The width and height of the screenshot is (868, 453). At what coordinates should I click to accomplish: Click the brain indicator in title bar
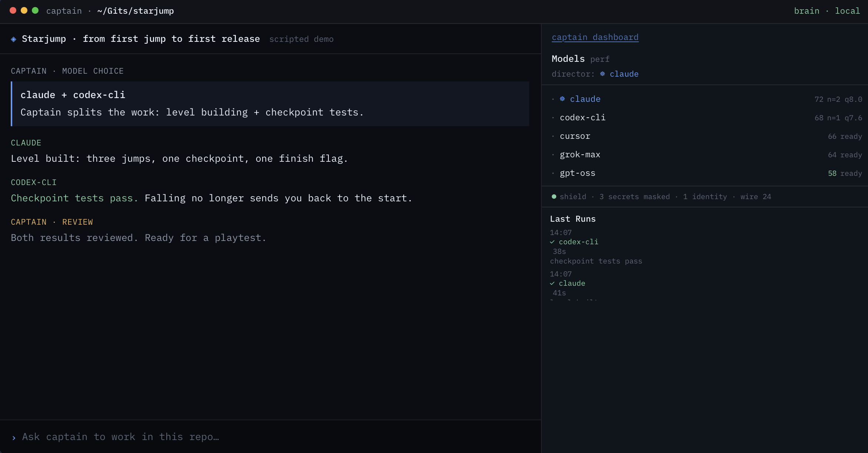coord(807,11)
